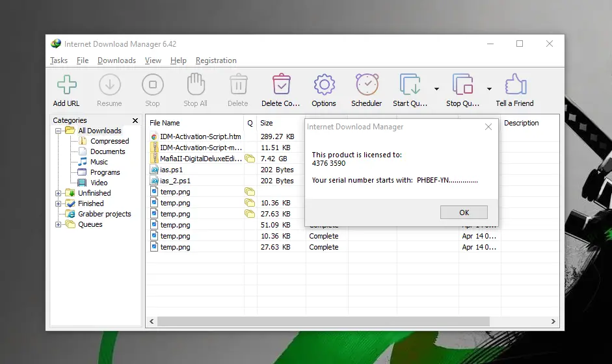Select the Music category

click(x=99, y=162)
